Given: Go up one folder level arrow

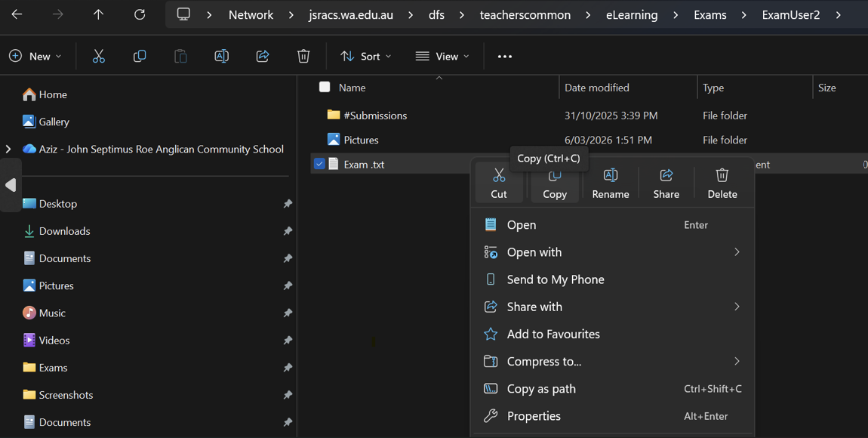Looking at the screenshot, I should (x=98, y=15).
